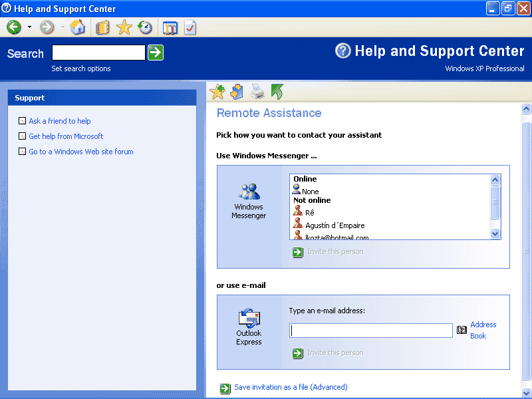Open Favorites star in the top toolbar
Screen dimensions: 532x399
[x=124, y=27]
